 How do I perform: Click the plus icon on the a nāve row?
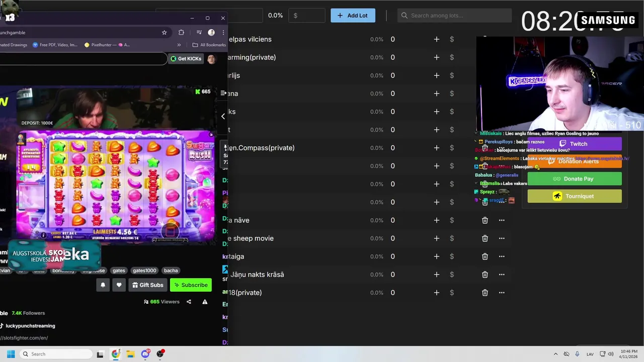pyautogui.click(x=437, y=220)
